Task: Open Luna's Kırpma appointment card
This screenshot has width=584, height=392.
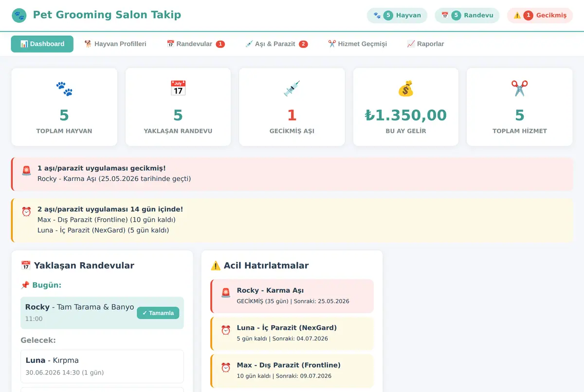Action: [102, 366]
